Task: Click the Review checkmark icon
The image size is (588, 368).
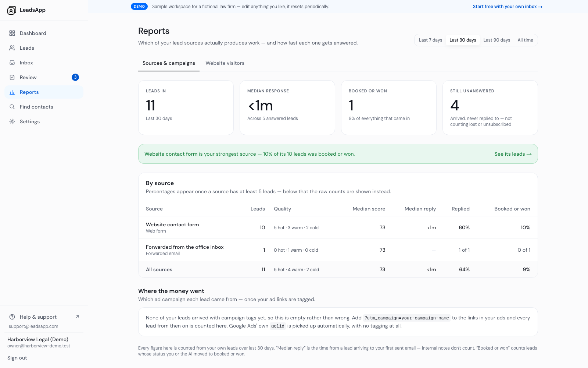Action: pos(12,77)
